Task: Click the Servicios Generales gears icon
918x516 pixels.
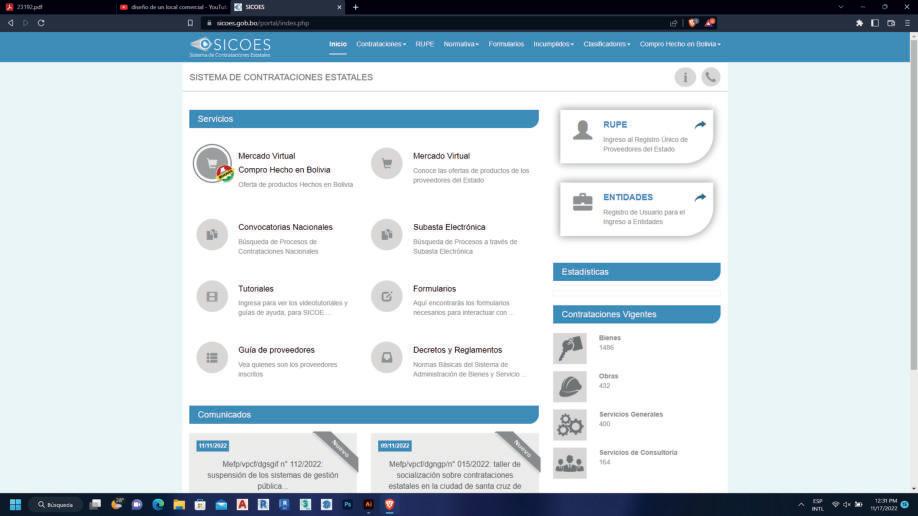Action: (x=570, y=425)
